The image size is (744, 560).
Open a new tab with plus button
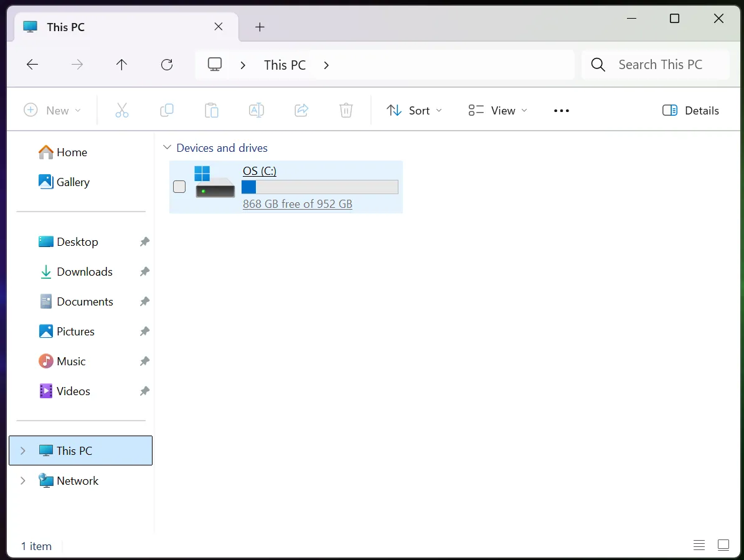260,27
